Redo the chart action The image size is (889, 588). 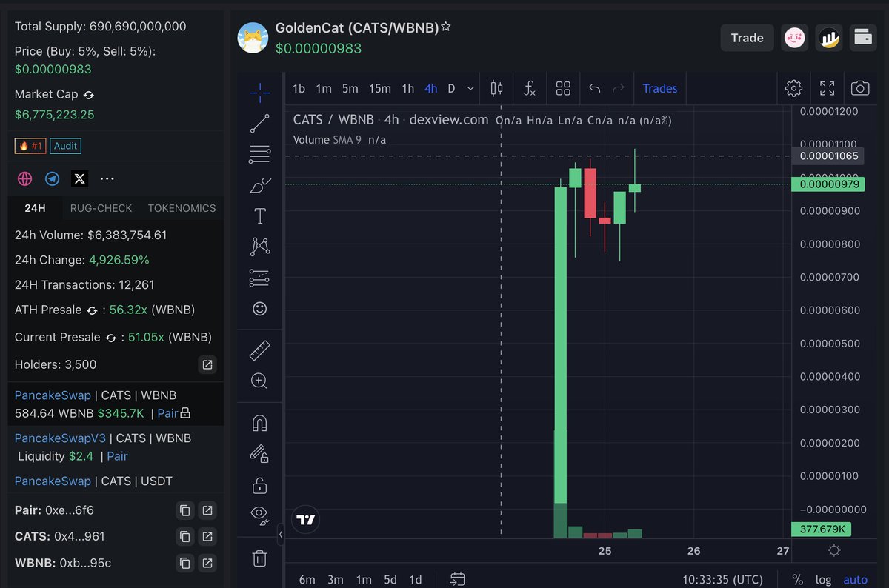[619, 89]
